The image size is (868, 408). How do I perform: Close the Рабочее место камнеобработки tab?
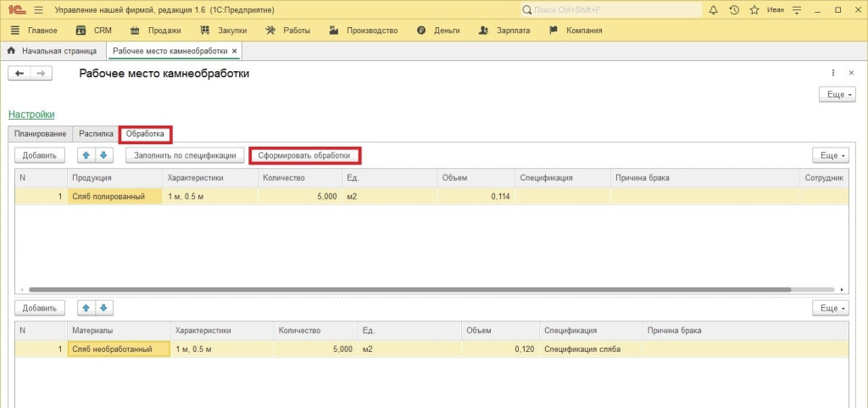(234, 51)
